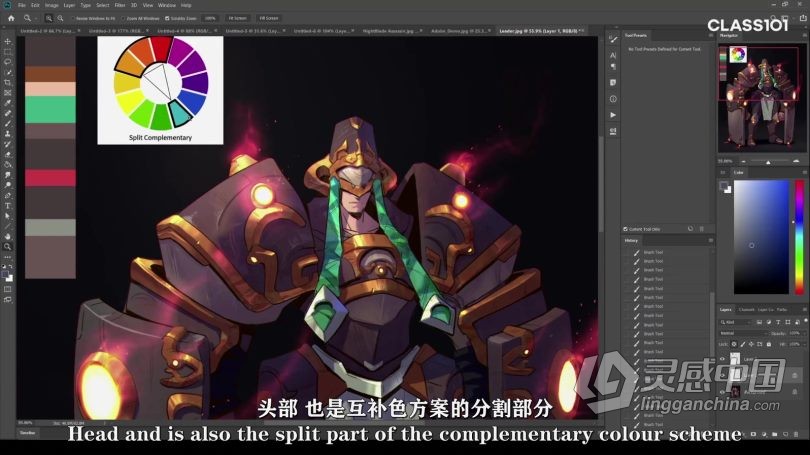Select the Eraser tool

click(7, 154)
